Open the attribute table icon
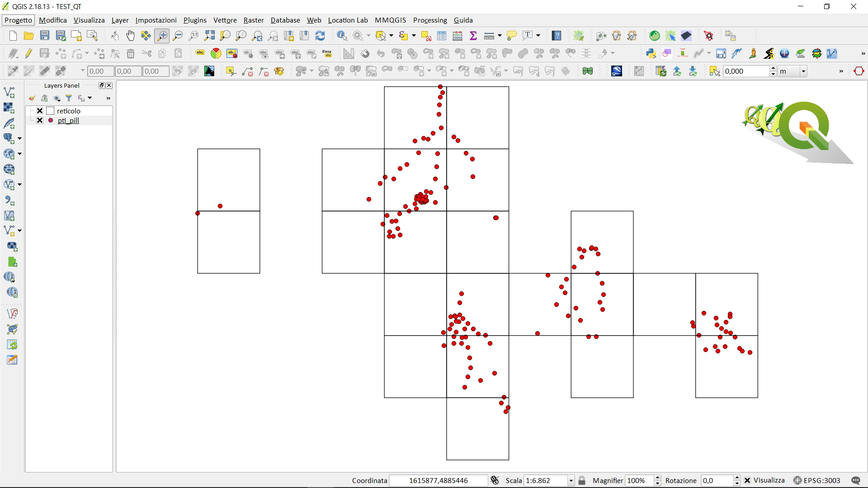The image size is (868, 488). tap(442, 36)
